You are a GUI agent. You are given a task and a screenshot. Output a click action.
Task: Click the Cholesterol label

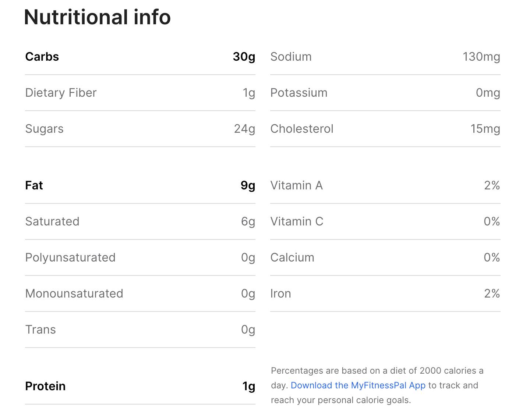tap(301, 129)
